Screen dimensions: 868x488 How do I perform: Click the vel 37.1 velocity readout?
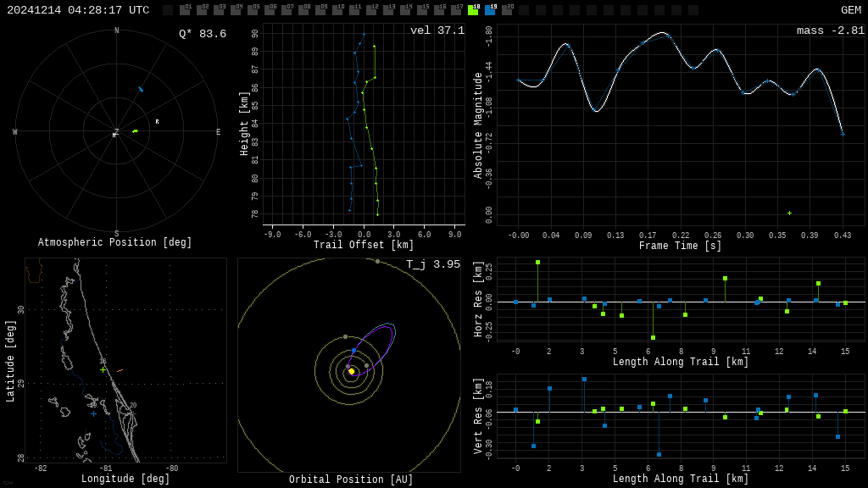click(x=437, y=31)
